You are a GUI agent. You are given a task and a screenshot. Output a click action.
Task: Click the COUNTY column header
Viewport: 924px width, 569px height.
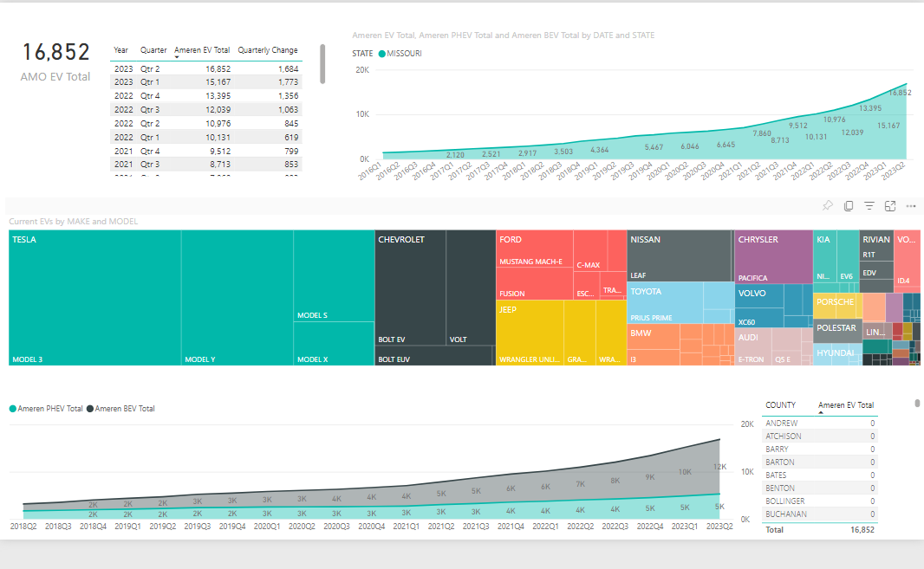click(780, 404)
